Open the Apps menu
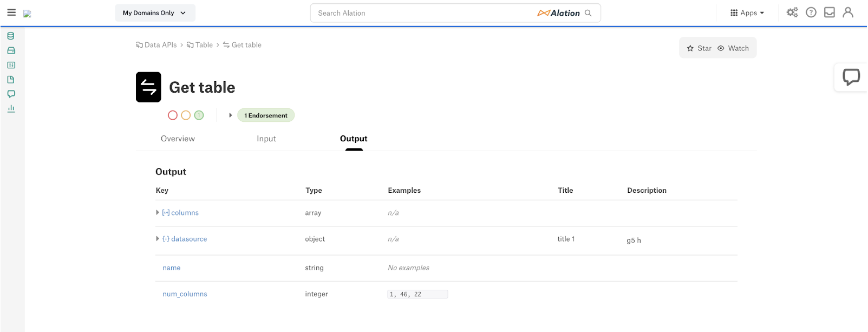This screenshot has width=868, height=332. click(x=747, y=13)
